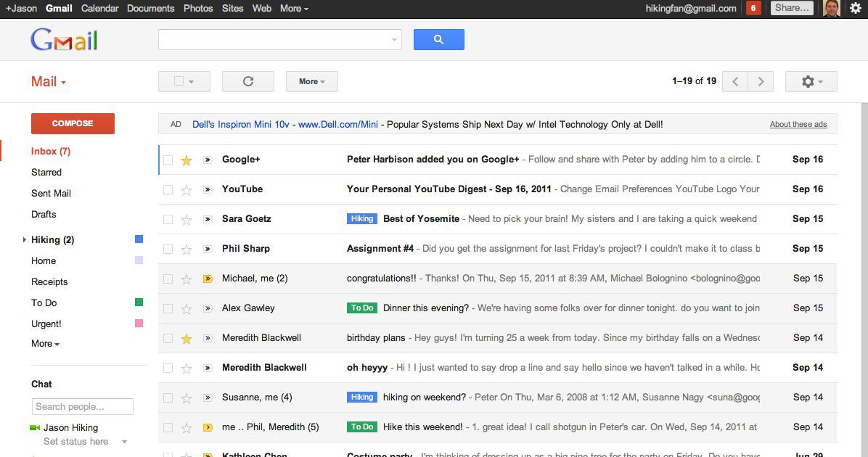Open the Mail dropdown menu
Image resolution: width=868 pixels, height=457 pixels.
pyautogui.click(x=49, y=82)
